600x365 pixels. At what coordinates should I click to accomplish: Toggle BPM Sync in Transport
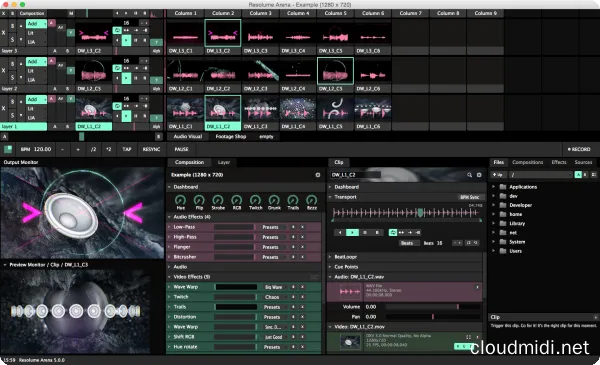point(470,197)
